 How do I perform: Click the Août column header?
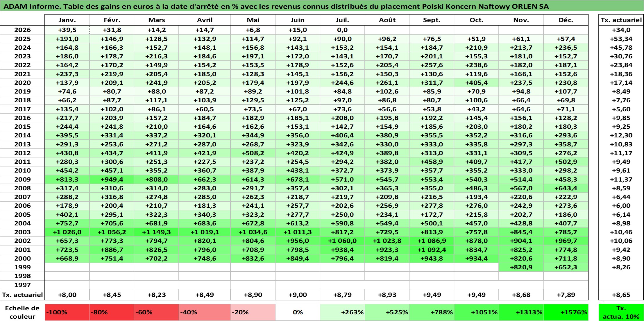tap(387, 20)
